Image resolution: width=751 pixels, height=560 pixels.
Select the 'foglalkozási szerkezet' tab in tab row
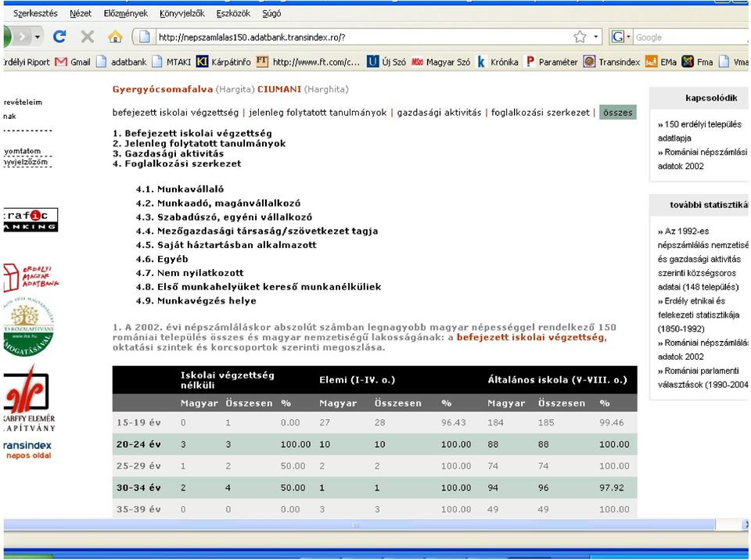click(541, 113)
